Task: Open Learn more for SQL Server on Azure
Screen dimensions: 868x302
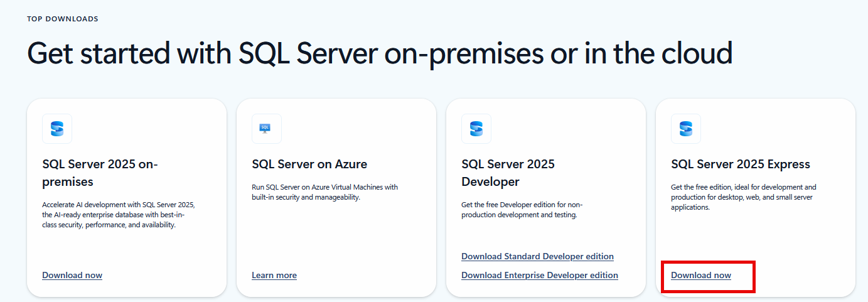Action: 274,275
